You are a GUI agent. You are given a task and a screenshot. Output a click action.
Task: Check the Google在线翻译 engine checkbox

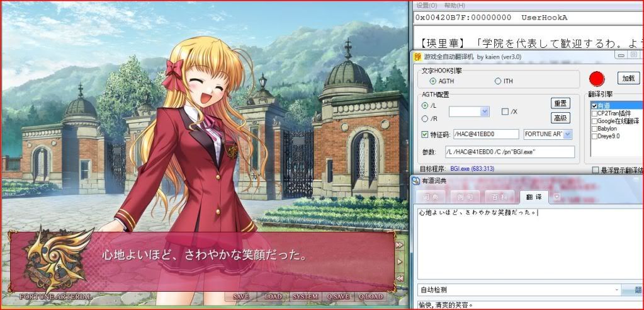(594, 121)
